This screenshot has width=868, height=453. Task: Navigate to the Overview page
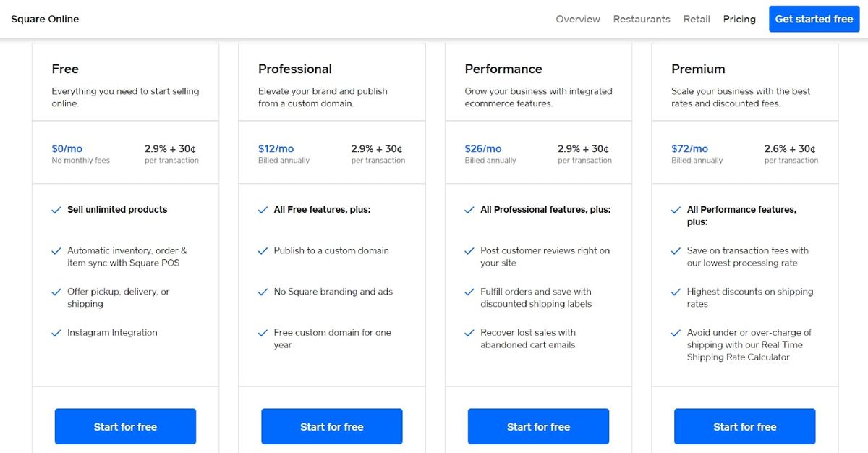pos(578,19)
